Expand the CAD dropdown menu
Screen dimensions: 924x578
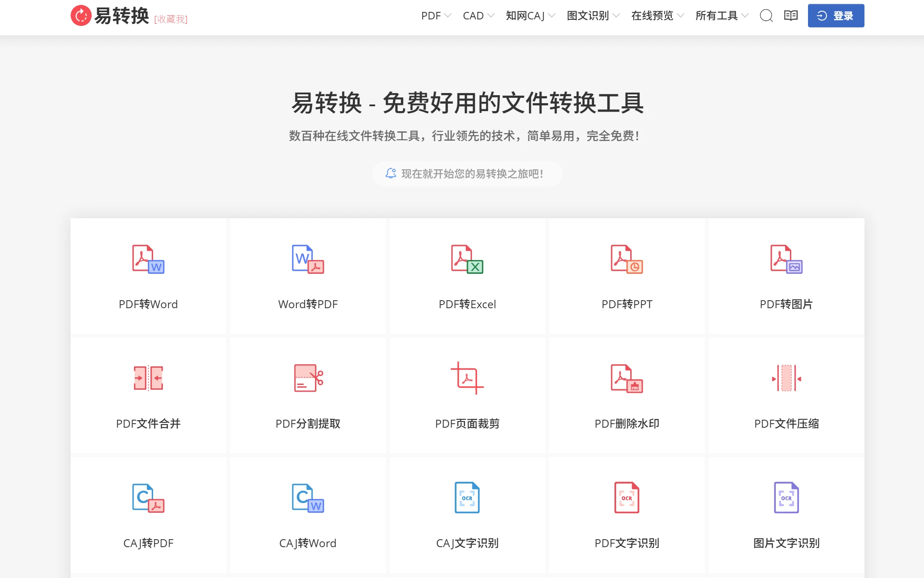pos(479,16)
